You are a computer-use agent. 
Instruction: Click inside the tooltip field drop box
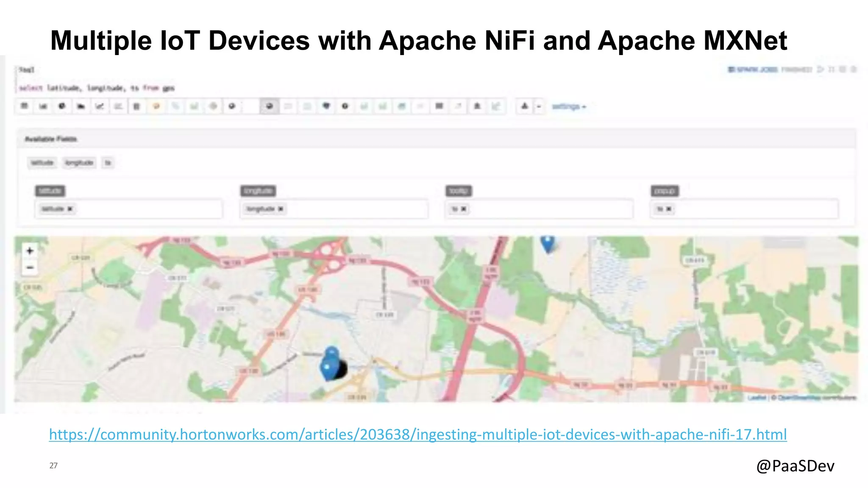539,209
